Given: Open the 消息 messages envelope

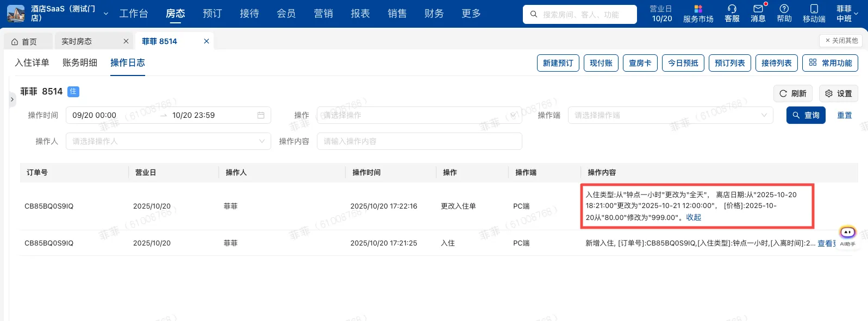Looking at the screenshot, I should pyautogui.click(x=758, y=14).
